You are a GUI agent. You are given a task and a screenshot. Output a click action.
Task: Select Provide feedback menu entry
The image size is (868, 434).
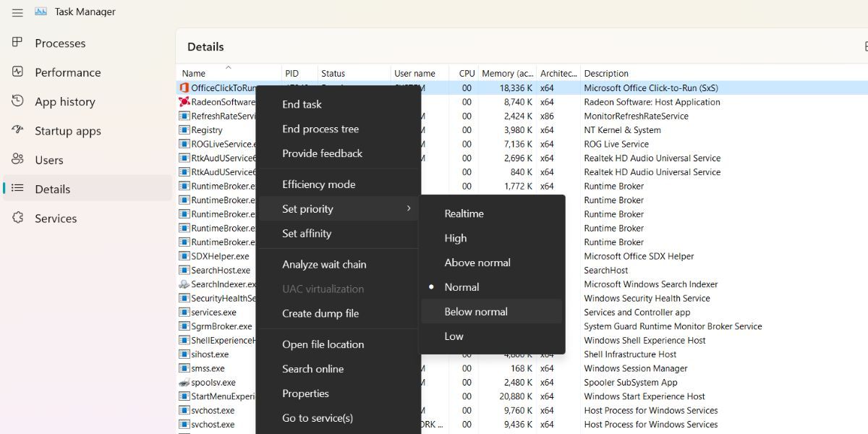click(x=338, y=153)
